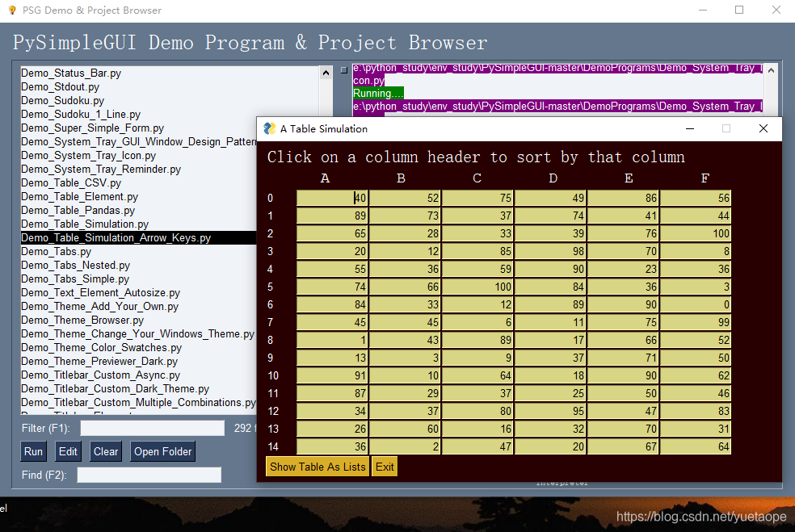Select Demo_Titlebar_Custom_Async.py in list
This screenshot has height=532, width=795.
click(x=100, y=375)
